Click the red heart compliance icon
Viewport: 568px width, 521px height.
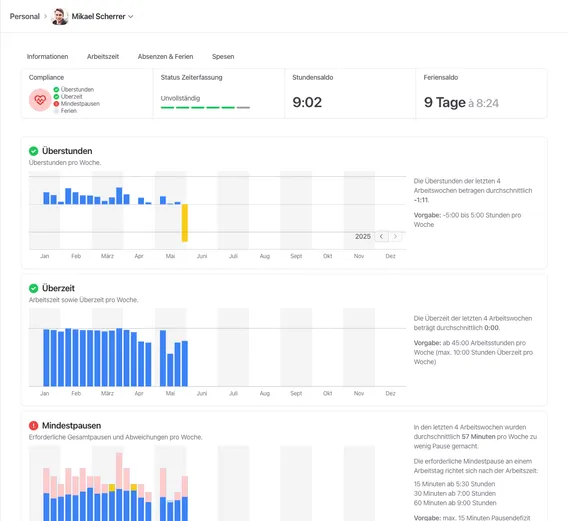pyautogui.click(x=40, y=100)
